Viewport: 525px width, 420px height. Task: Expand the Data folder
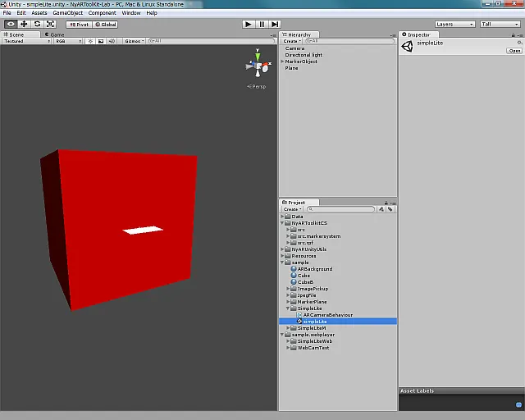coord(282,217)
